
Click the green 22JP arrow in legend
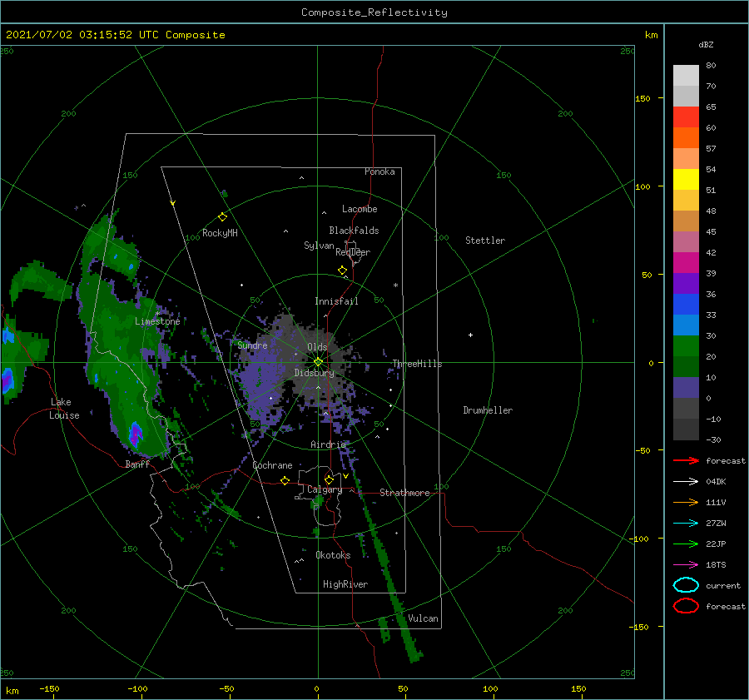(686, 544)
